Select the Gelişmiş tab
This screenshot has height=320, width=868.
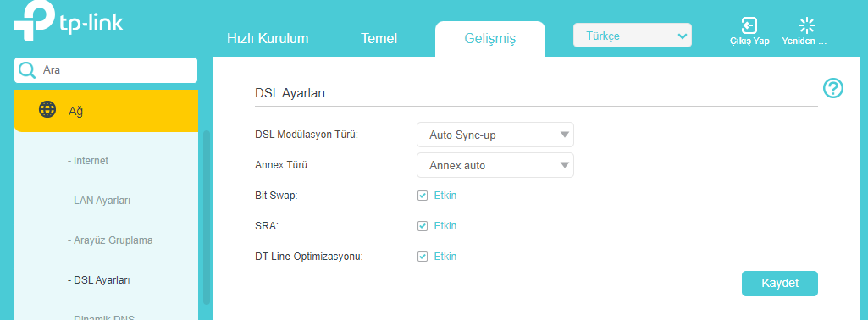pyautogui.click(x=490, y=39)
